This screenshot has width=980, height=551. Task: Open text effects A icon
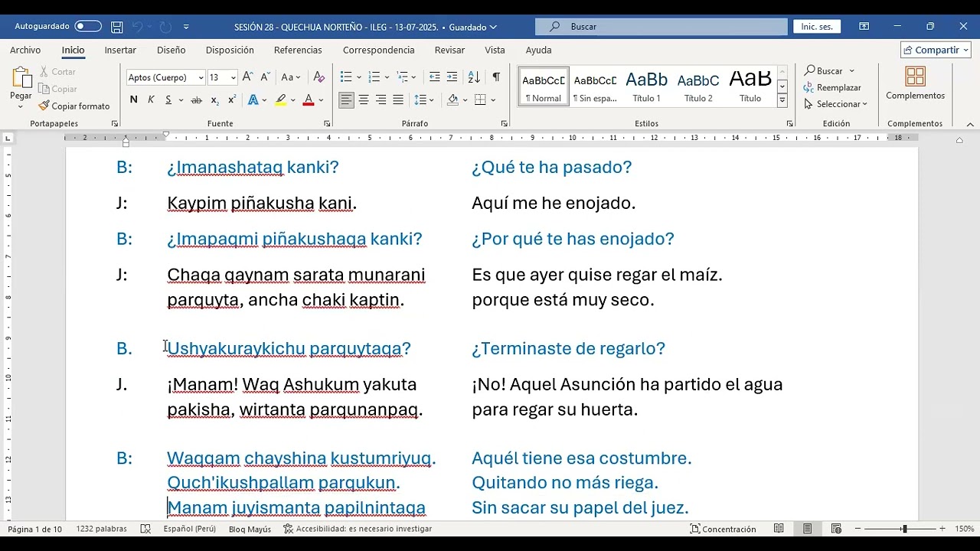[x=253, y=99]
